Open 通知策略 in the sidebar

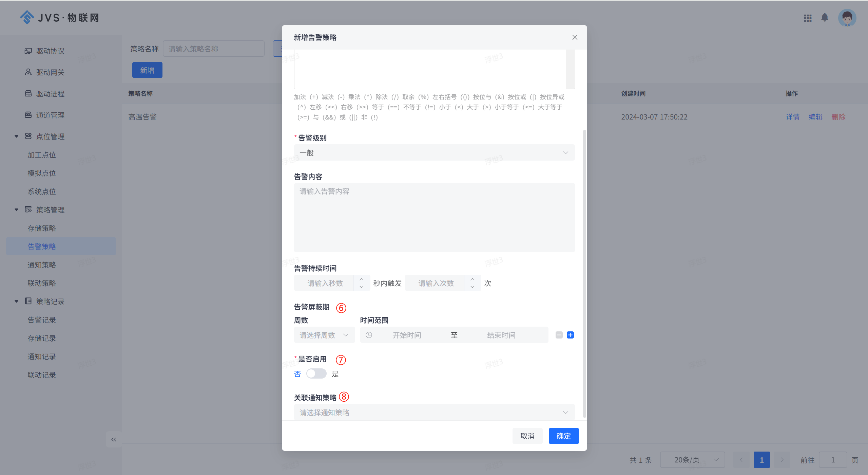(x=42, y=265)
